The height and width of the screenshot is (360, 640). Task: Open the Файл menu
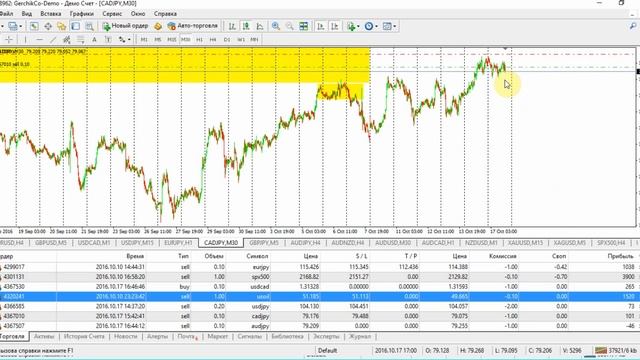(7, 13)
